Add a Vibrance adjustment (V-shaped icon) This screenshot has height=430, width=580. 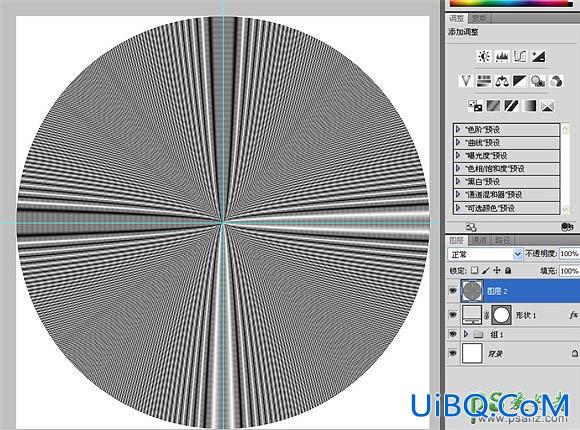click(465, 81)
